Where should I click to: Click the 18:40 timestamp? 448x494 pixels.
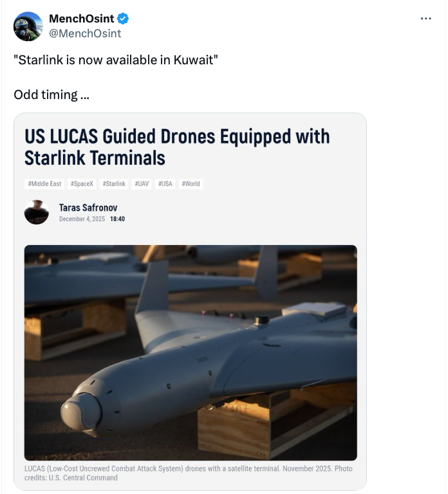tap(117, 219)
